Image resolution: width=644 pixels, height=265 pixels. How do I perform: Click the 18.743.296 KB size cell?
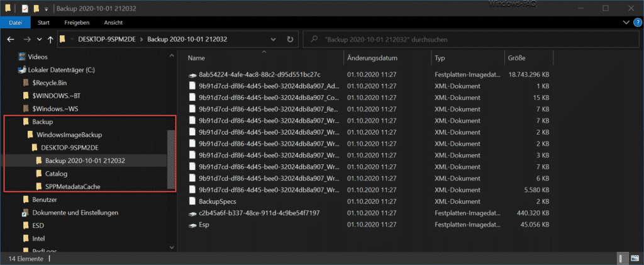click(529, 75)
